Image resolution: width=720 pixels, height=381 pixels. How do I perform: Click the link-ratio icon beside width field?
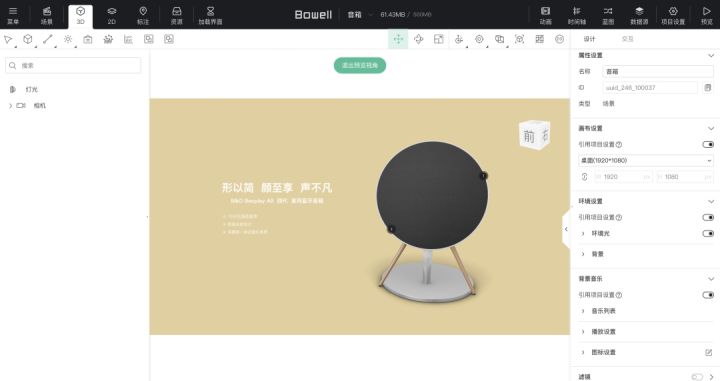585,177
